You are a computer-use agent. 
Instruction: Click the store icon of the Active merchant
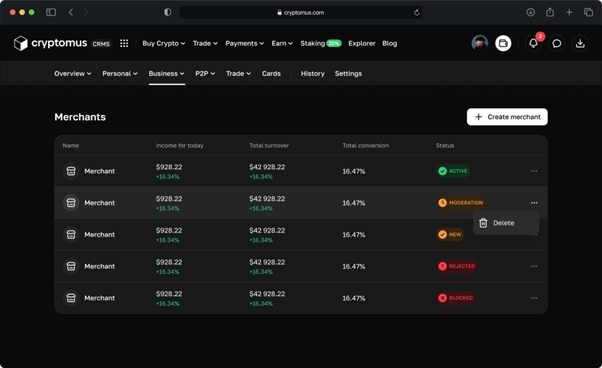click(71, 171)
